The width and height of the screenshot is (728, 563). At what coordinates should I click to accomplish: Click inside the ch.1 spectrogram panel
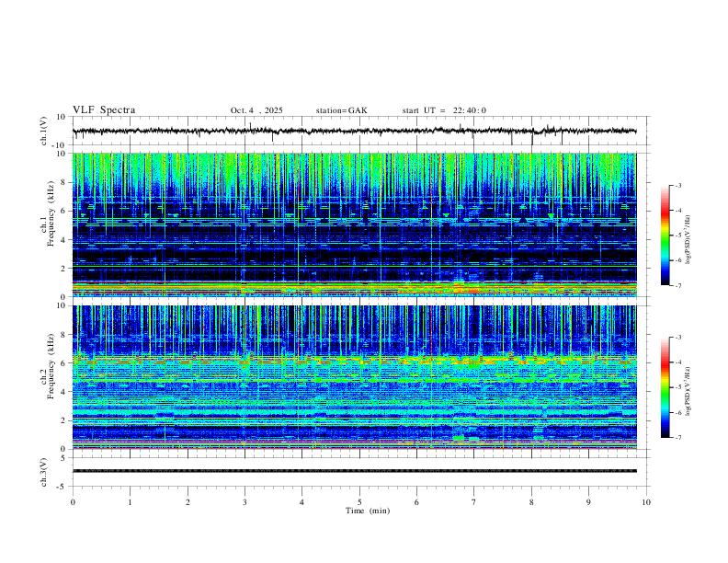pos(354,224)
